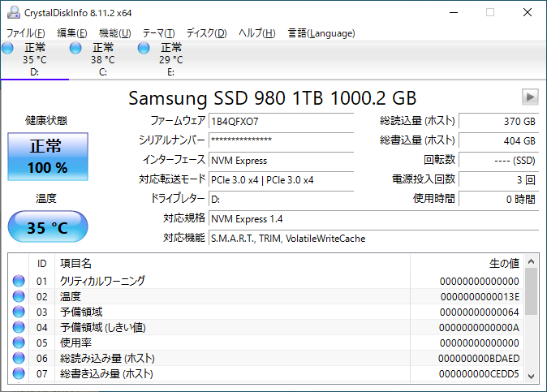Click status orb of row 03 予備領域

[19, 312]
